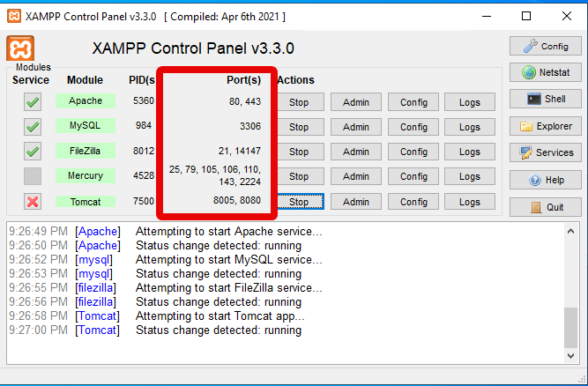Open Help from the side panel
588x386 pixels.
(546, 180)
